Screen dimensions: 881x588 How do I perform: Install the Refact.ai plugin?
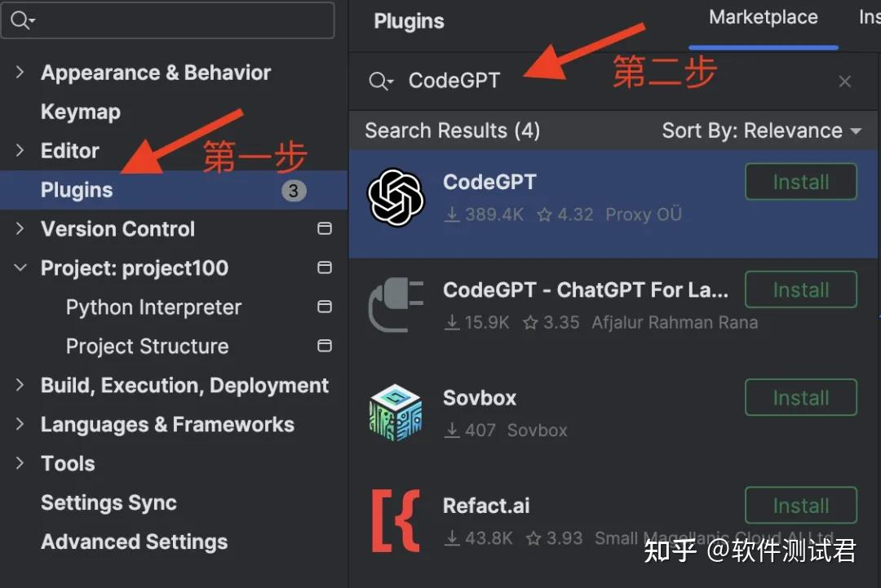pyautogui.click(x=800, y=506)
